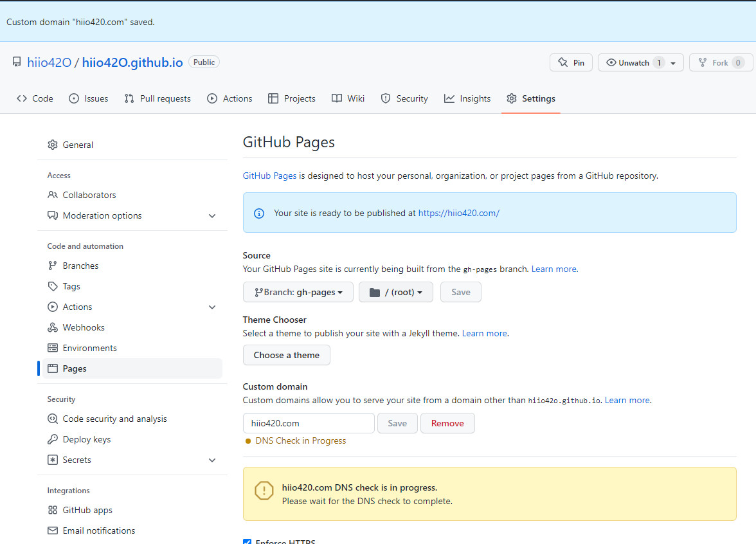Open the hiio42O.github.io repository link
The width and height of the screenshot is (756, 544).
pyautogui.click(x=132, y=62)
